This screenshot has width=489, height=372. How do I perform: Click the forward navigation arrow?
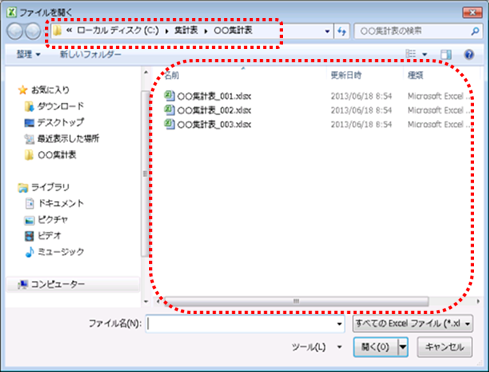point(33,31)
